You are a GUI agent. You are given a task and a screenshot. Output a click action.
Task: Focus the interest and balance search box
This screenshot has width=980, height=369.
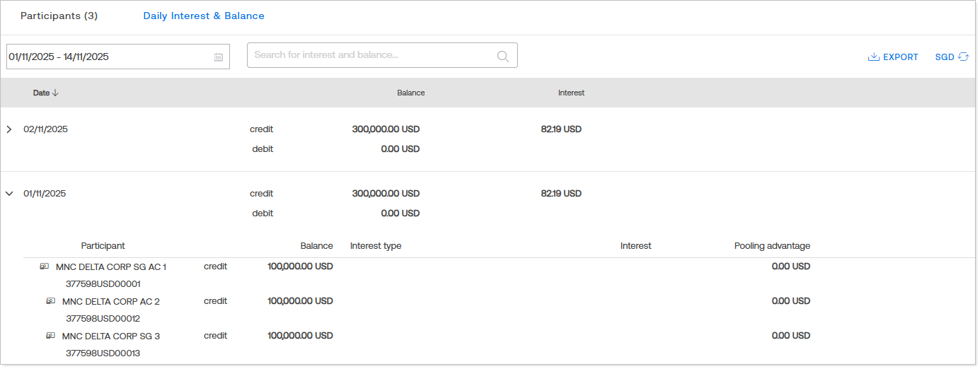coord(371,55)
